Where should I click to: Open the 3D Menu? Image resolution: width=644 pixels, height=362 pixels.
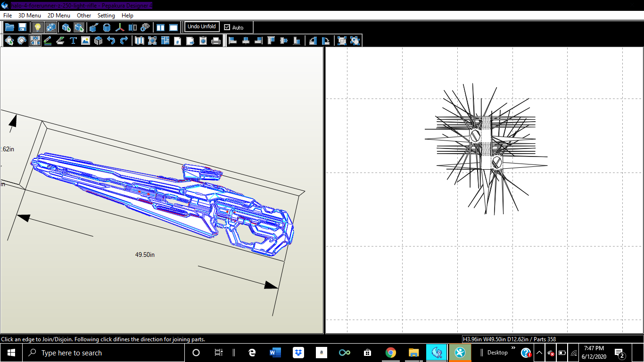(x=30, y=16)
